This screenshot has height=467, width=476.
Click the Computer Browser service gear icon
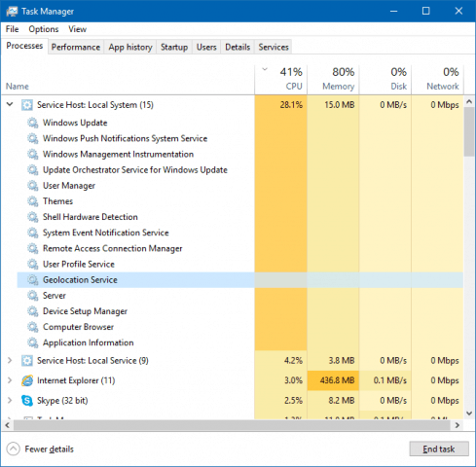pos(32,327)
